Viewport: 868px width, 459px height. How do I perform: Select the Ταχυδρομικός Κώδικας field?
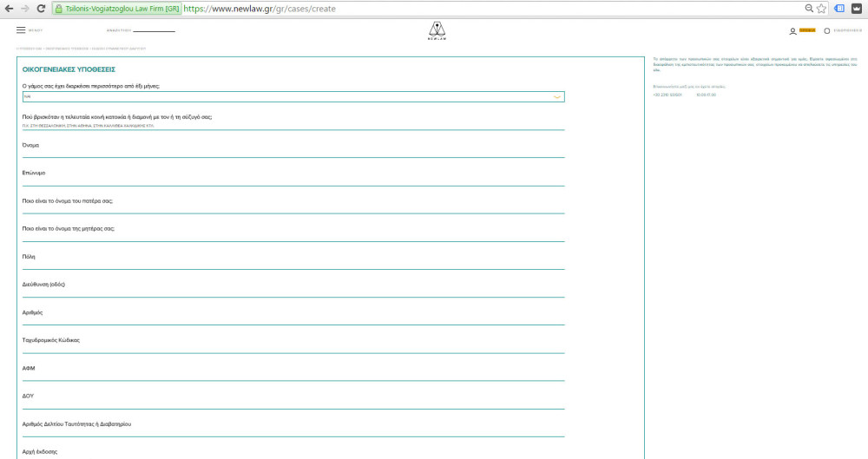coord(293,349)
